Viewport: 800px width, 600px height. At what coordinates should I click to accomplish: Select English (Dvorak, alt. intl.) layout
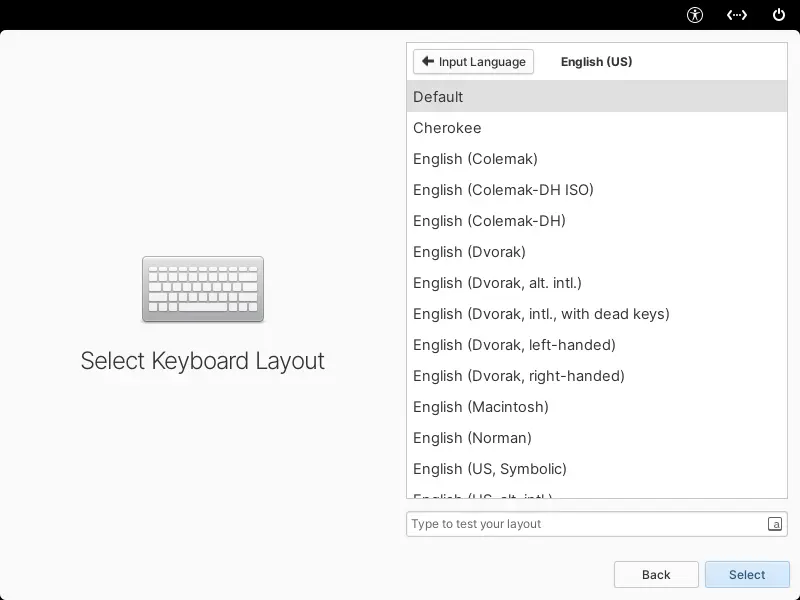(596, 283)
